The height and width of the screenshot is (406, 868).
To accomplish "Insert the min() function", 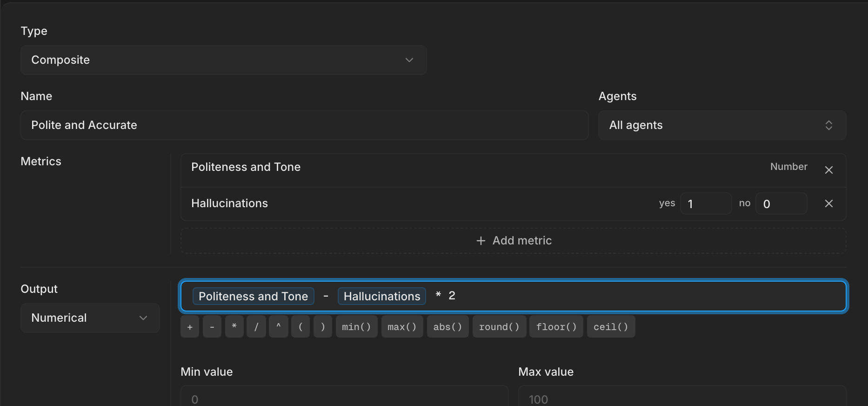I will click(x=356, y=326).
